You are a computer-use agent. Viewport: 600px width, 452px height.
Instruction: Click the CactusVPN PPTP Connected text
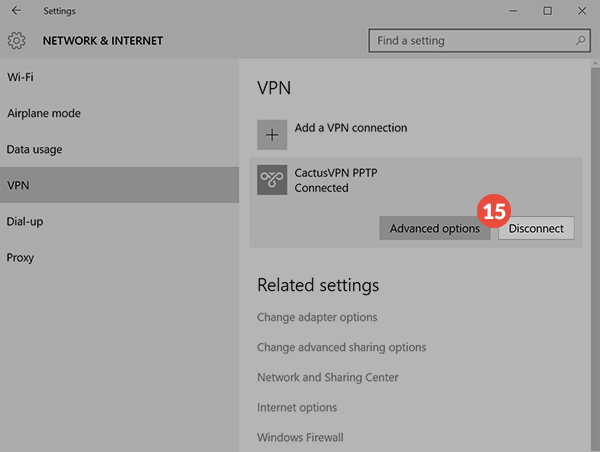[336, 180]
